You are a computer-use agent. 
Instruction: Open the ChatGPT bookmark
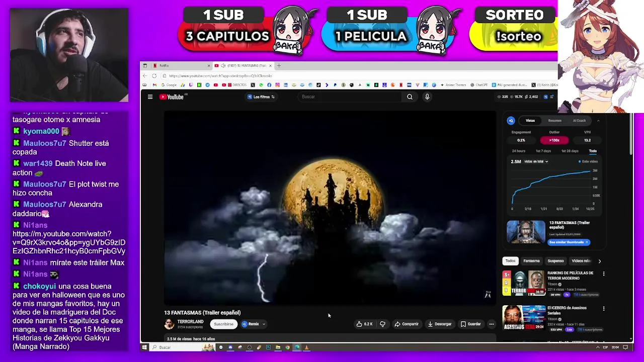point(479,85)
